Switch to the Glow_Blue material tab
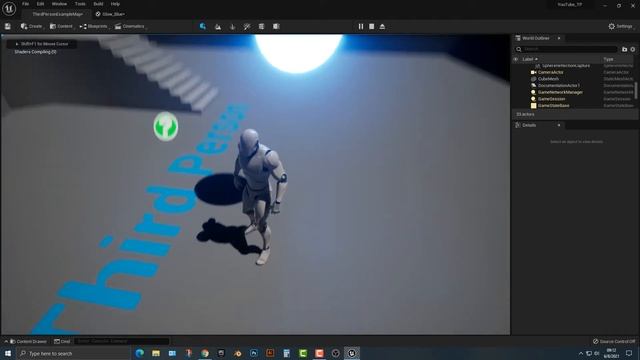Viewport: 640px width, 360px height. click(x=110, y=14)
